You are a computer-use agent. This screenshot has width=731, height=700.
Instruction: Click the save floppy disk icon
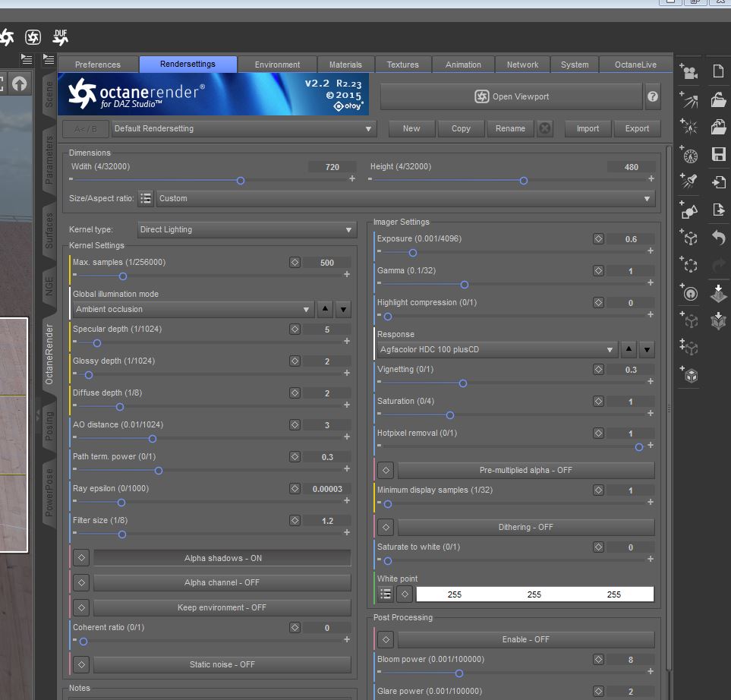tap(718, 154)
